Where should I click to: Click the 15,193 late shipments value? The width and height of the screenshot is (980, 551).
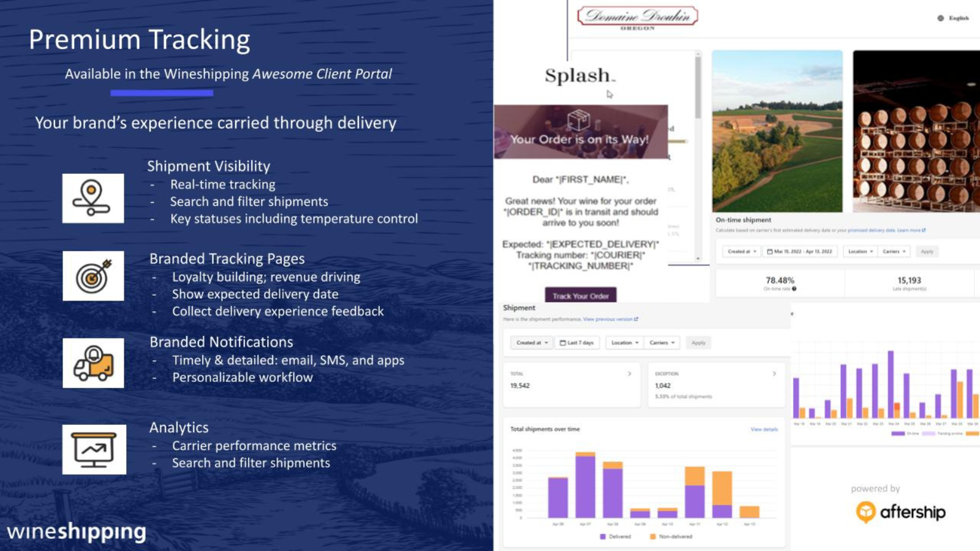[x=910, y=280]
